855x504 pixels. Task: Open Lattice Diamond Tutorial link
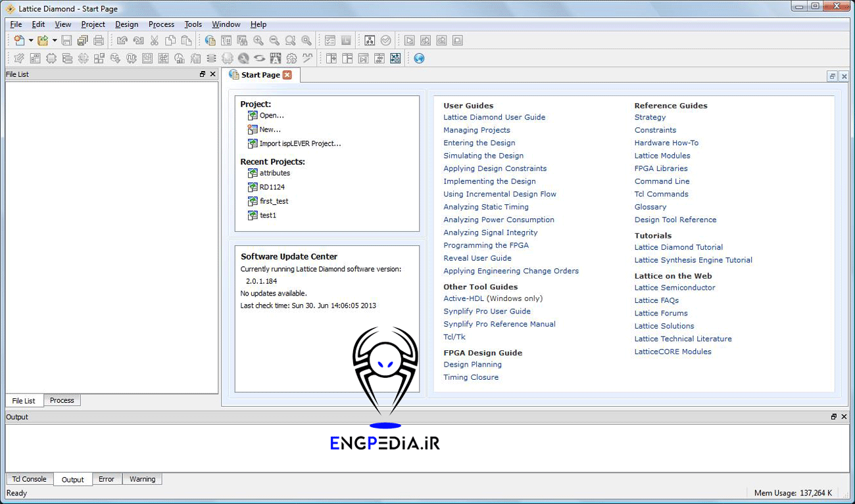[x=678, y=247]
